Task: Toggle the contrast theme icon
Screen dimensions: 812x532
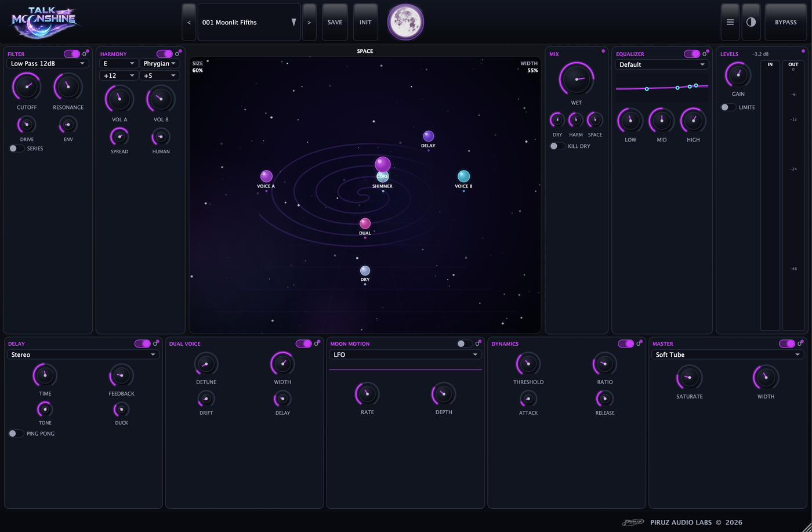Action: coord(751,22)
